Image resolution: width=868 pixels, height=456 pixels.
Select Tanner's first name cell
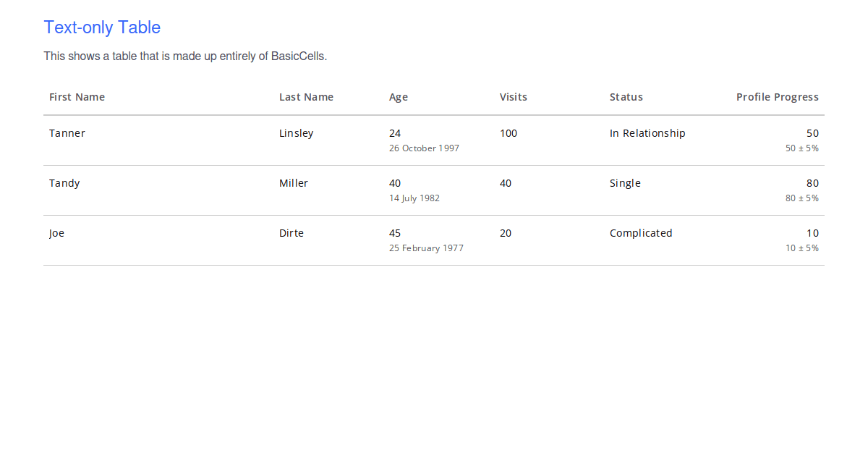click(x=67, y=132)
